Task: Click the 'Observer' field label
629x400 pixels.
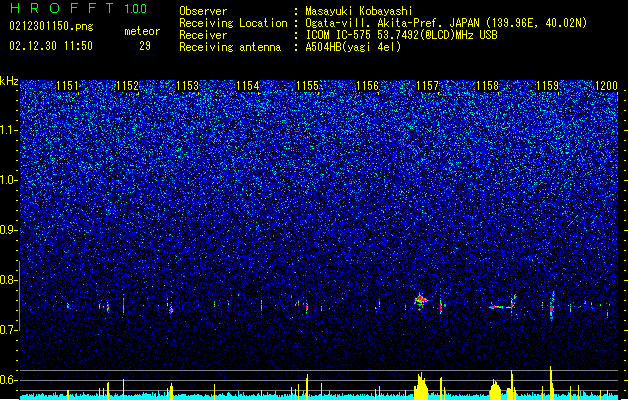Action: click(203, 11)
